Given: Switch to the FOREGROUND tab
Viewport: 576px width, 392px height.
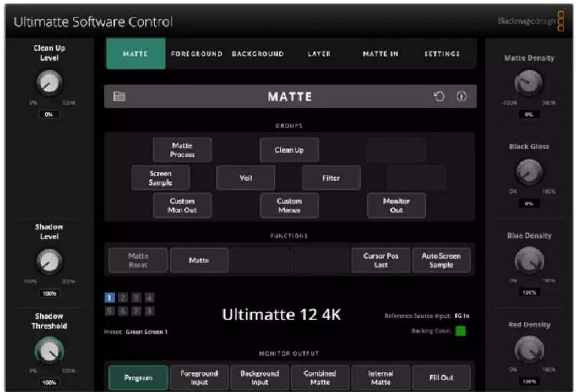Looking at the screenshot, I should point(197,53).
